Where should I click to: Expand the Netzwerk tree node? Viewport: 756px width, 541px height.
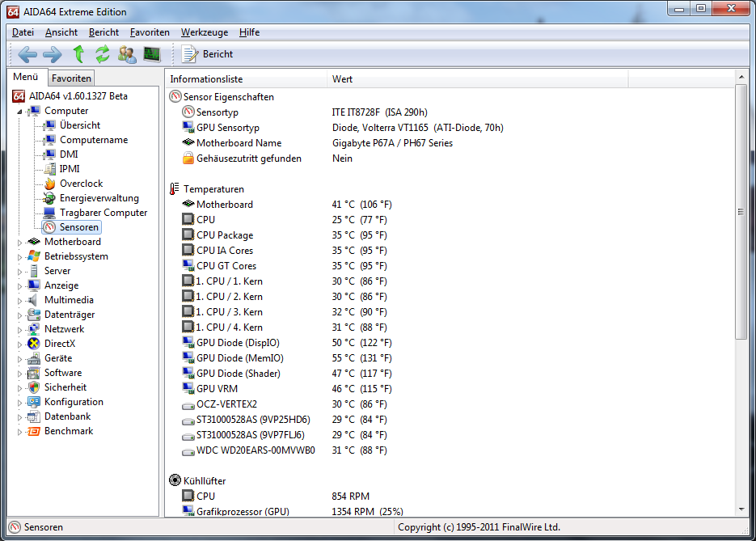tap(19, 330)
